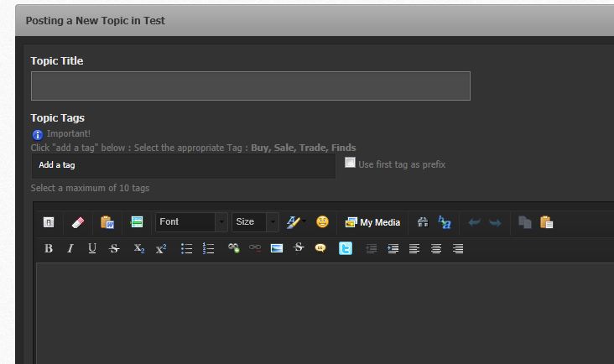Click the Paste from Word icon

pyautogui.click(x=107, y=222)
